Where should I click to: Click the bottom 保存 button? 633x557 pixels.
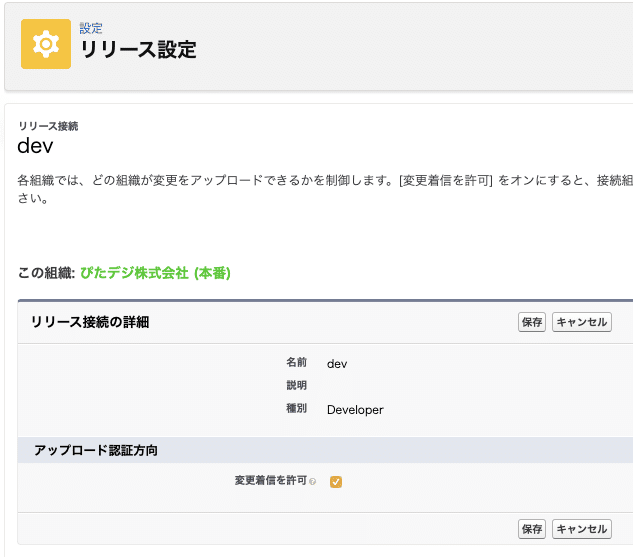coord(532,529)
